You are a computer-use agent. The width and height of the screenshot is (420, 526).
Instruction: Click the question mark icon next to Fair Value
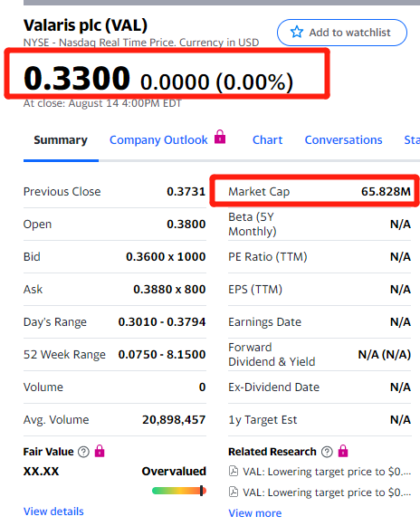click(x=83, y=452)
